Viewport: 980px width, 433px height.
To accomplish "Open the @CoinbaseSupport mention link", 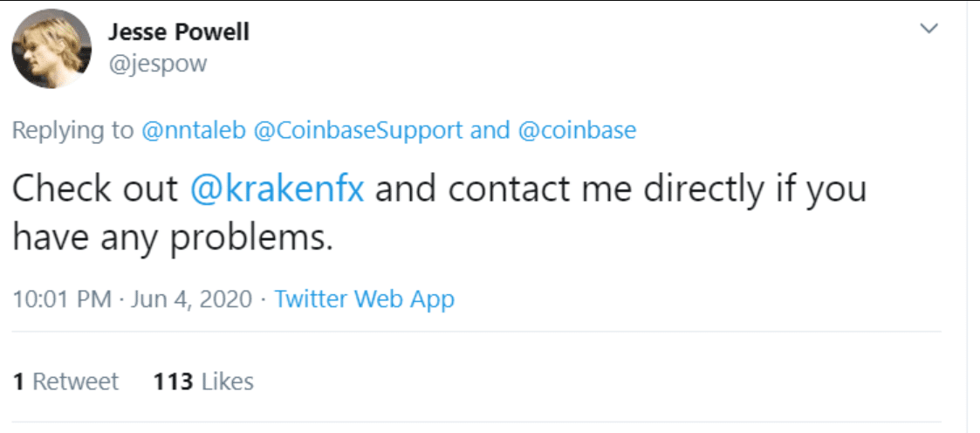I will click(x=358, y=131).
